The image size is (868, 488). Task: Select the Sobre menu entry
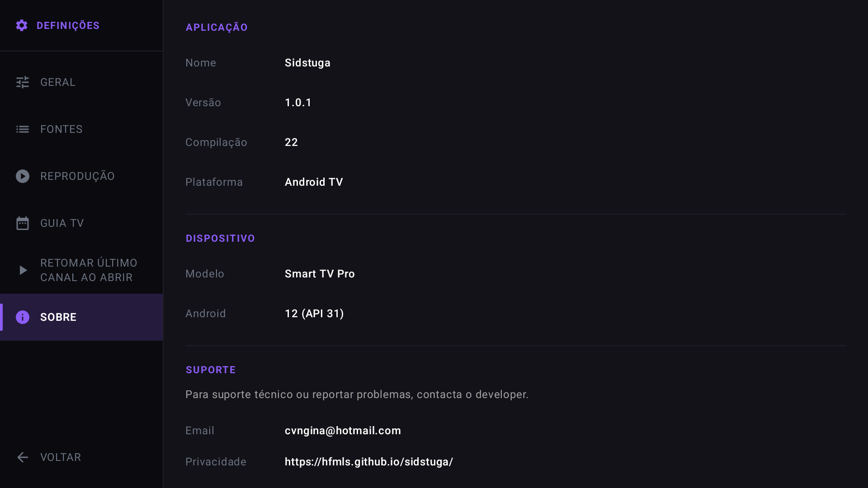81,317
